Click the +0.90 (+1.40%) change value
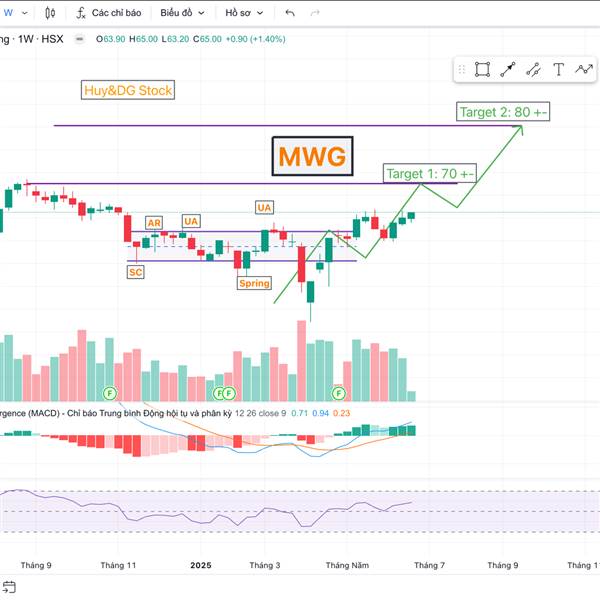Image resolution: width=600 pixels, height=600 pixels. point(256,39)
